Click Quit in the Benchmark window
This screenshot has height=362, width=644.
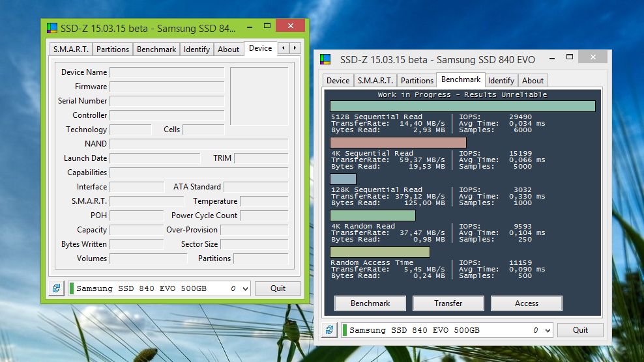coord(580,330)
